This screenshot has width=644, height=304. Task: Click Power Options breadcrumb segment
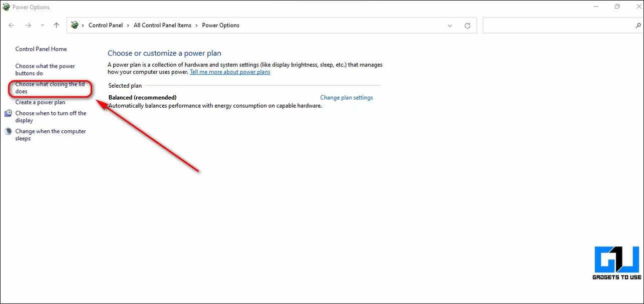(x=220, y=26)
